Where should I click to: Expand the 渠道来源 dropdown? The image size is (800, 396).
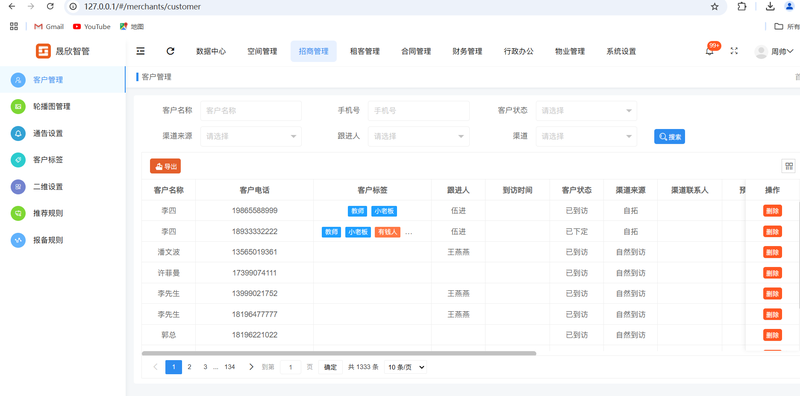tap(251, 136)
